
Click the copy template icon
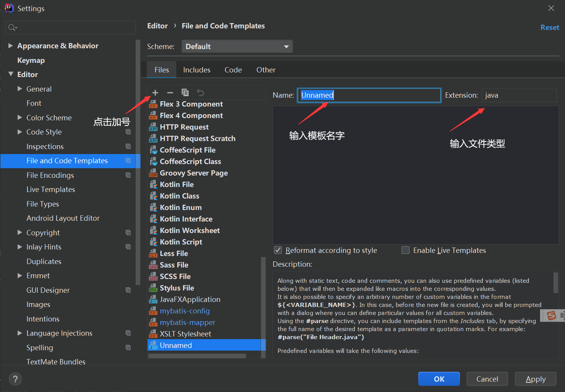pos(185,93)
